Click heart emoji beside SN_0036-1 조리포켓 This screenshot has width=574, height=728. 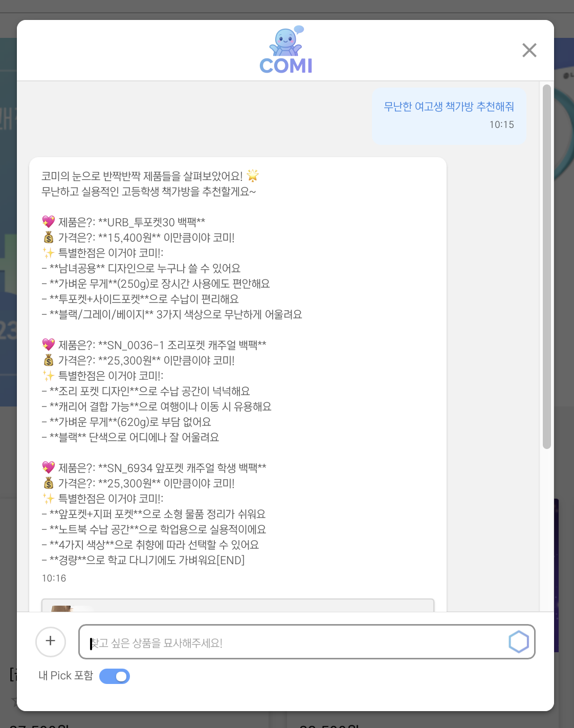pos(49,345)
